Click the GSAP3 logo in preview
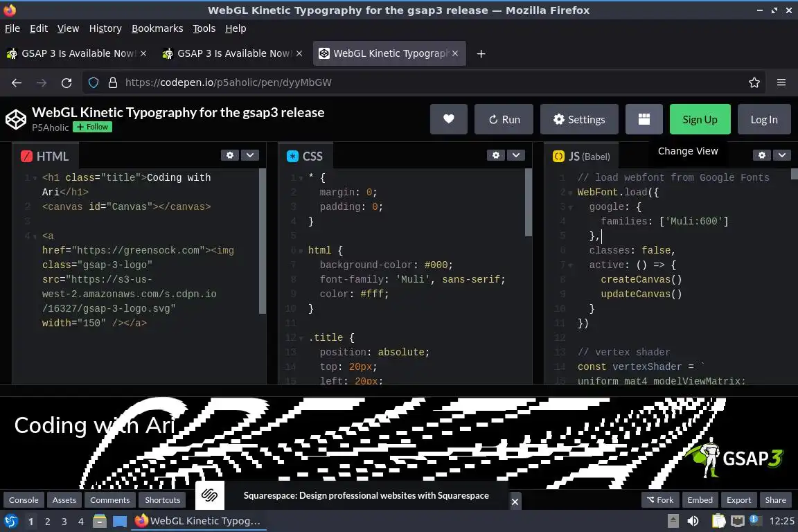Image resolution: width=798 pixels, height=532 pixels. click(734, 456)
